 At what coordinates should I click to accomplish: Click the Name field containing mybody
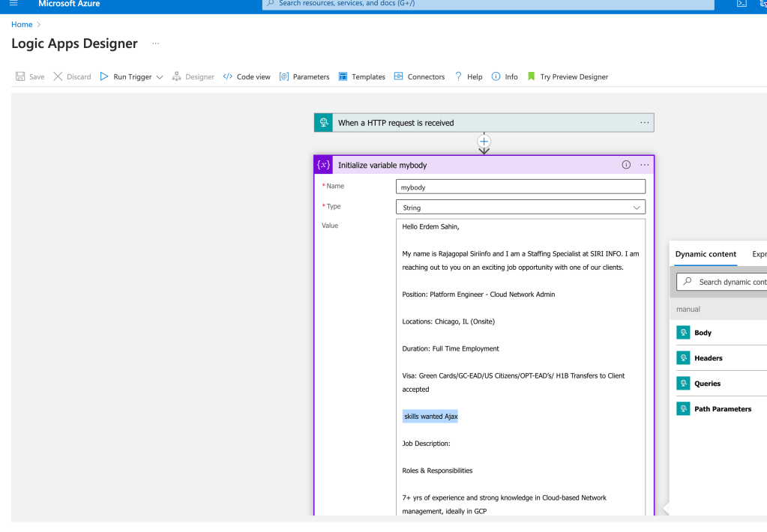click(520, 187)
